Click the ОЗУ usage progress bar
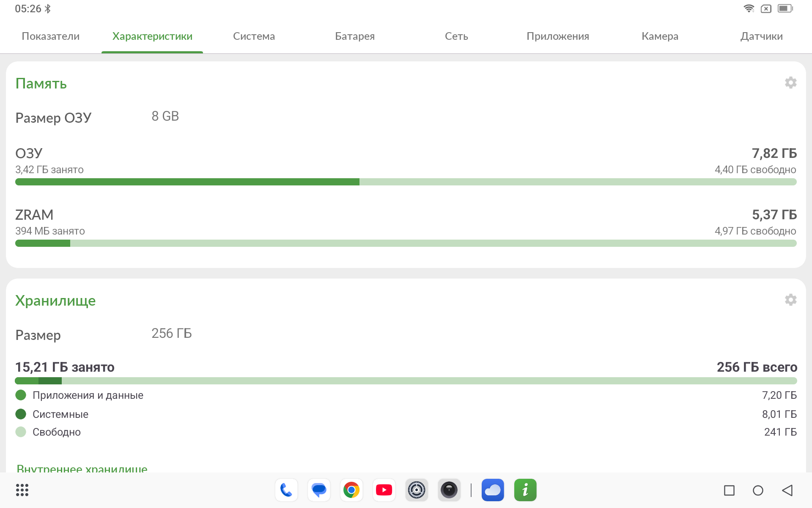 click(x=406, y=182)
